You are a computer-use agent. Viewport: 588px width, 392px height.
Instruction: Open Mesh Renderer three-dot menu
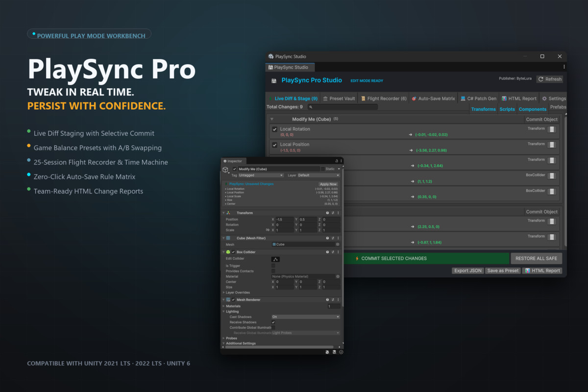click(x=338, y=299)
